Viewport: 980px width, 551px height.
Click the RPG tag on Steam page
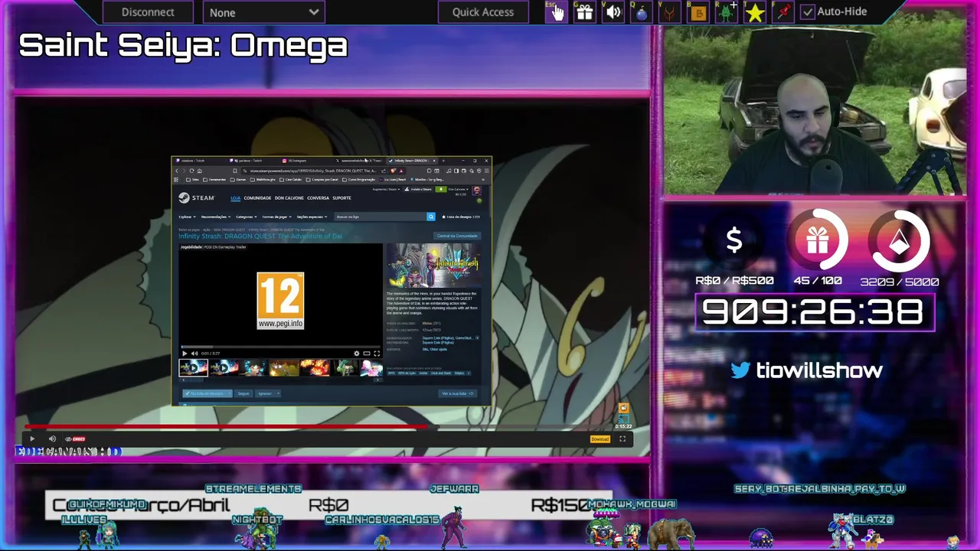pyautogui.click(x=391, y=373)
